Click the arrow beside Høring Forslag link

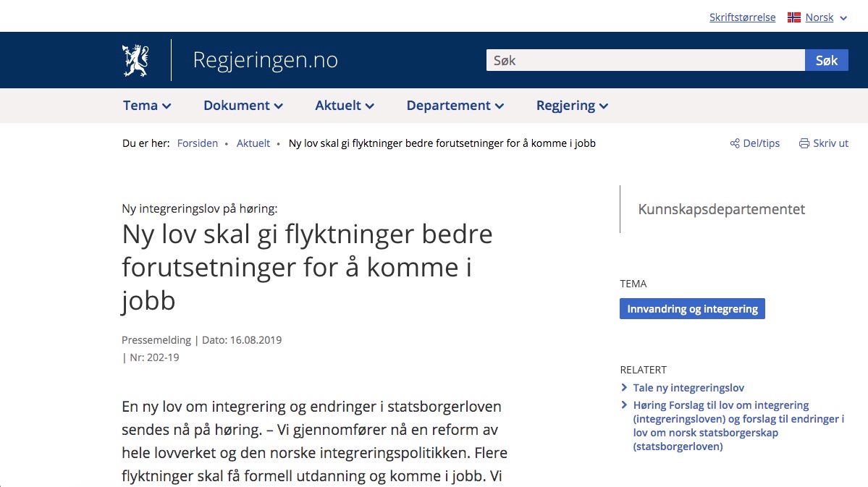(x=624, y=405)
